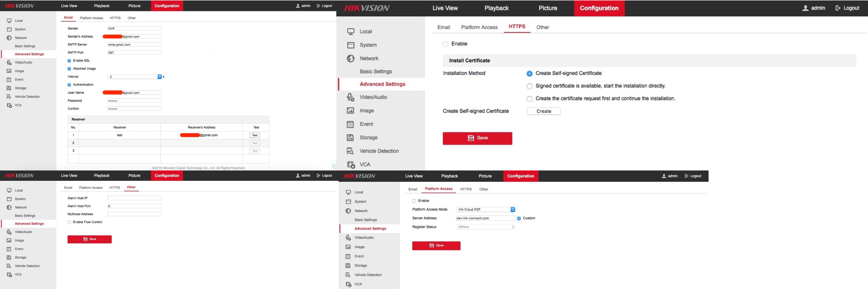This screenshot has width=868, height=289.
Task: Click the Logout icon above the HTTPS certificate page
Action: 838,8
